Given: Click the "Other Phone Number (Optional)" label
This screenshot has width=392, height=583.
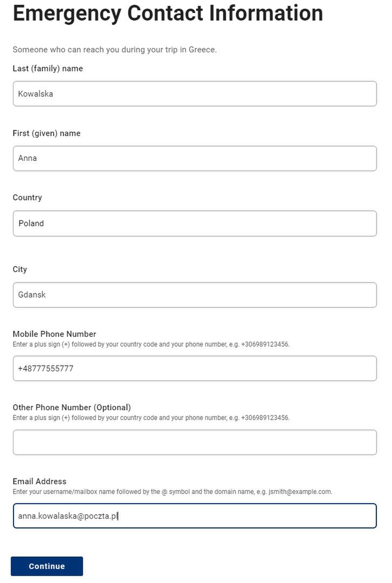Looking at the screenshot, I should click(x=72, y=408).
